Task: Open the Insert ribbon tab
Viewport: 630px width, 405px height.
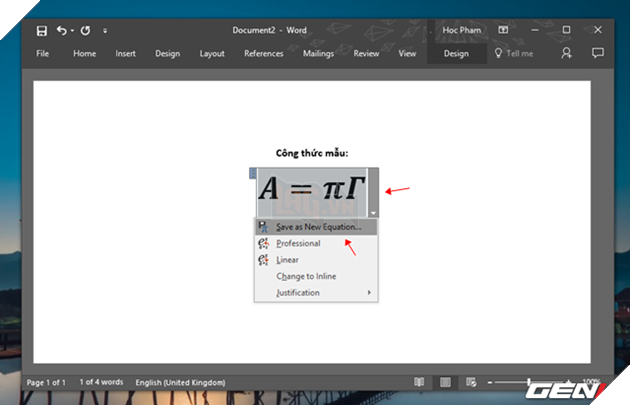Action: (125, 53)
